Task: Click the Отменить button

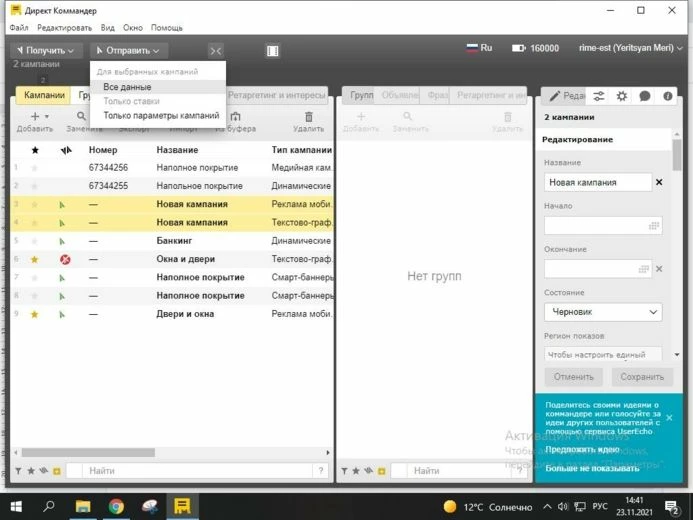Action: point(573,377)
